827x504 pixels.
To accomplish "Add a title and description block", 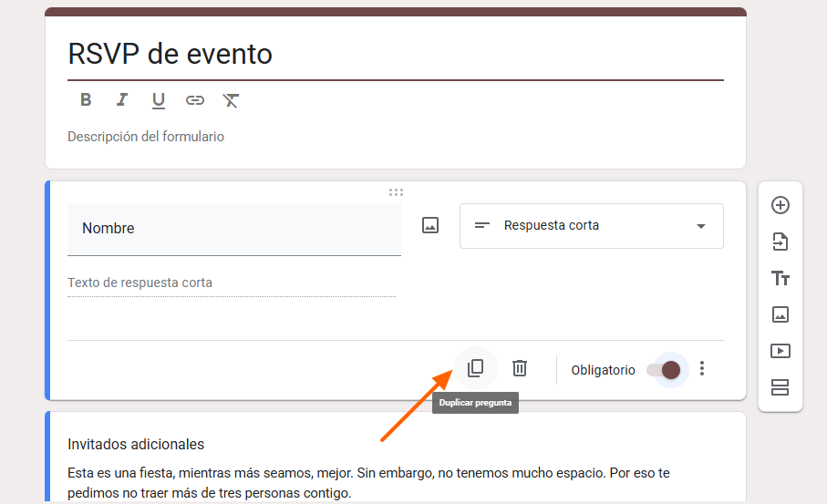I will 780,278.
